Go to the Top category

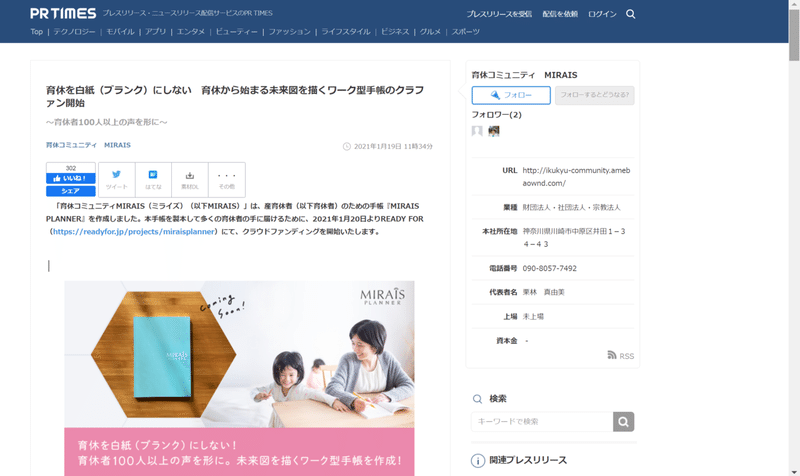(x=36, y=32)
